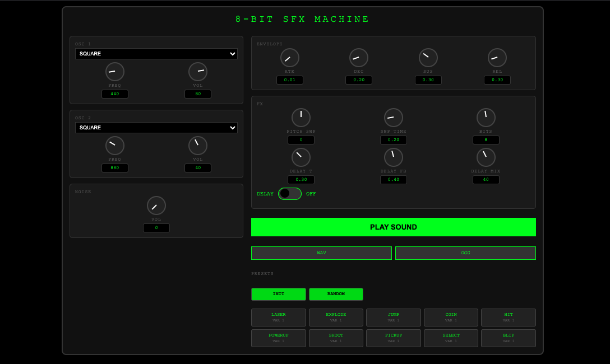Select the COIN preset
The image size is (610, 364).
451,318
